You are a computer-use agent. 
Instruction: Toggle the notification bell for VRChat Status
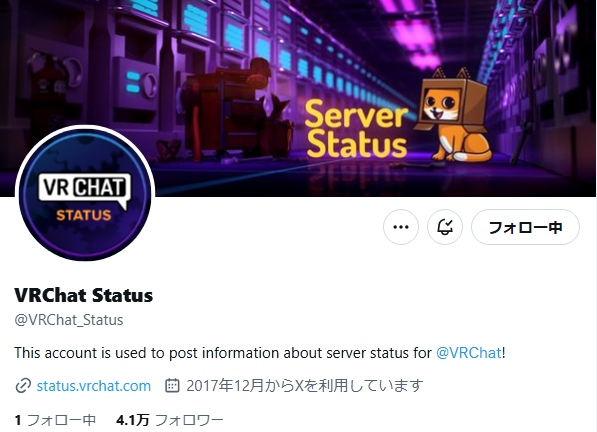[445, 227]
